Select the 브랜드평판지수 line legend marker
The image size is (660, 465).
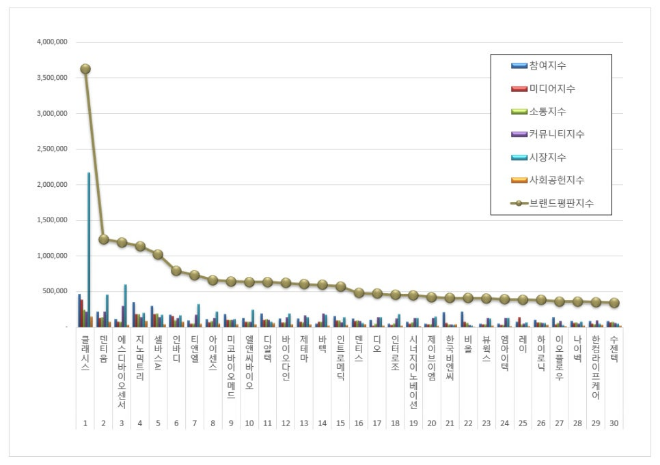[519, 203]
